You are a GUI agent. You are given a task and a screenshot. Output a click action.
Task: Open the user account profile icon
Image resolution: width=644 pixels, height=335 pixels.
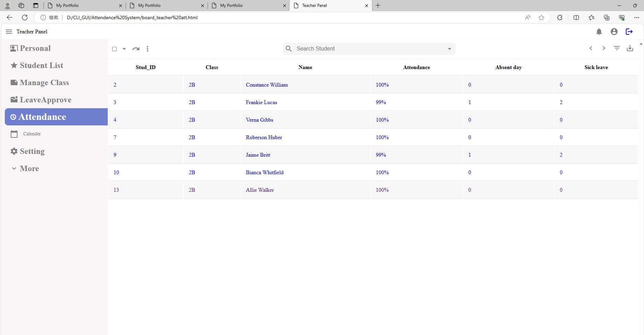(x=614, y=32)
